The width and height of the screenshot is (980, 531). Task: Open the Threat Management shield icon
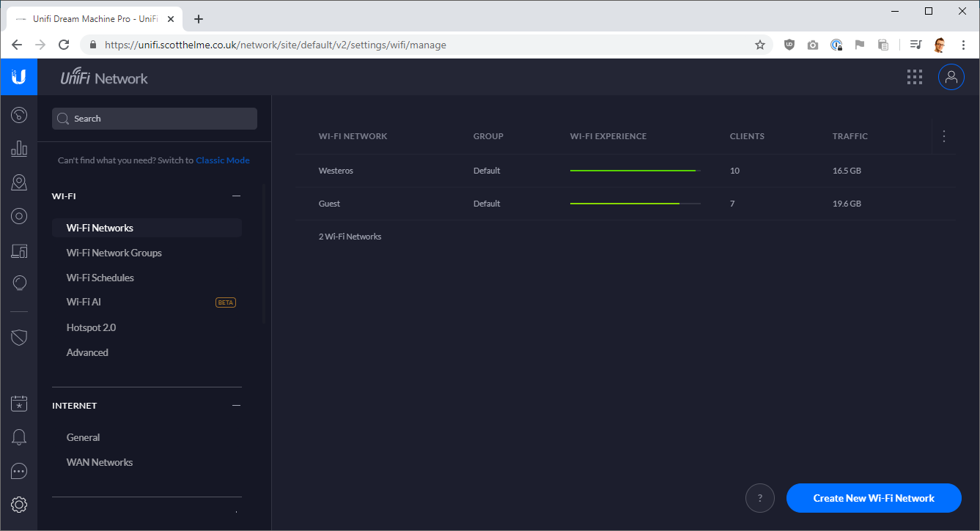(x=19, y=337)
